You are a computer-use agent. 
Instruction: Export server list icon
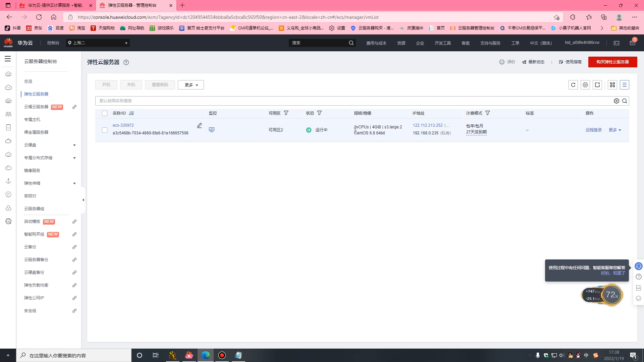[597, 85]
